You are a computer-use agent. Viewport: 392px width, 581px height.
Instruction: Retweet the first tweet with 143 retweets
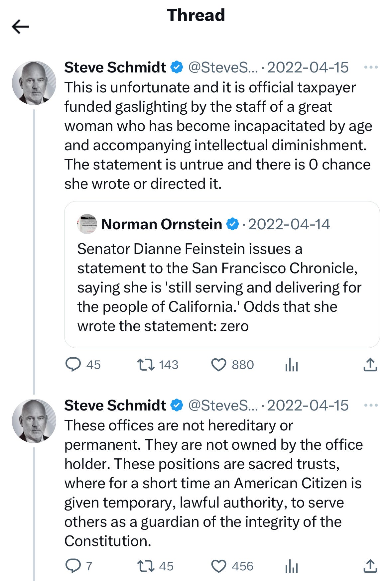(146, 365)
